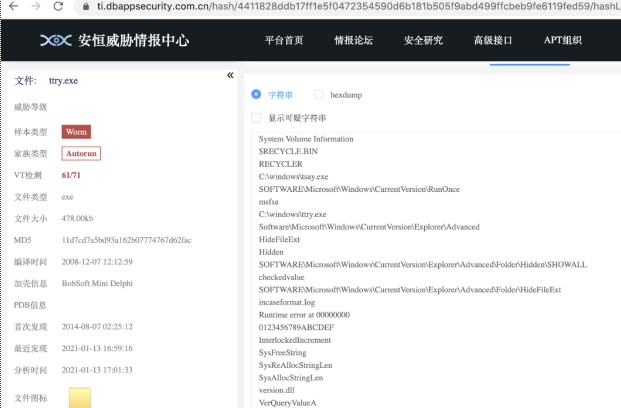621x408 pixels.
Task: Enable the 显示可疑字符串 checkbox
Action: 257,117
